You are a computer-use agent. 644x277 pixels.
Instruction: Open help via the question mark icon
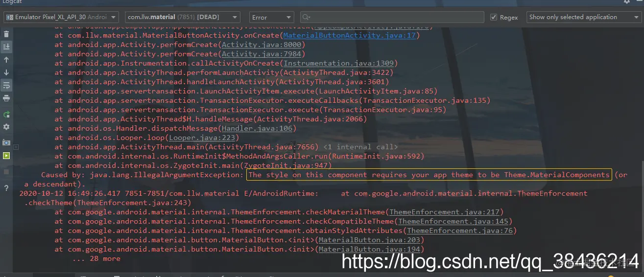tap(6, 188)
